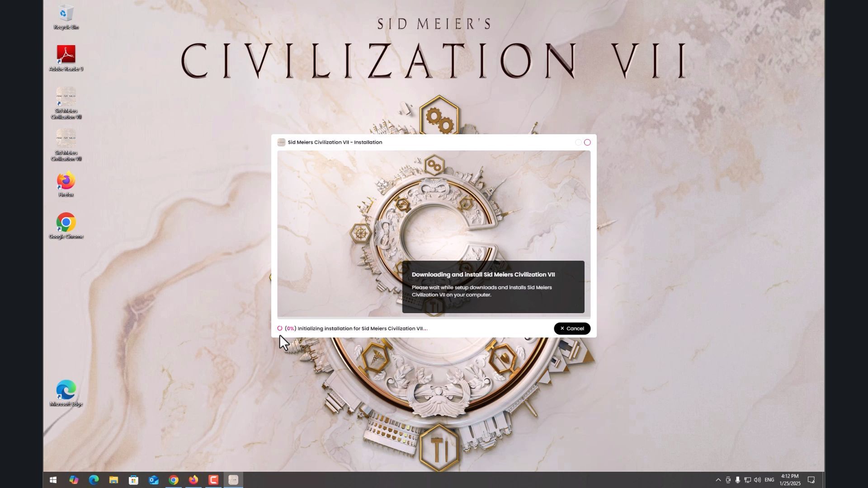This screenshot has width=868, height=488.
Task: Click the installer app icon beside the title
Action: pos(281,142)
